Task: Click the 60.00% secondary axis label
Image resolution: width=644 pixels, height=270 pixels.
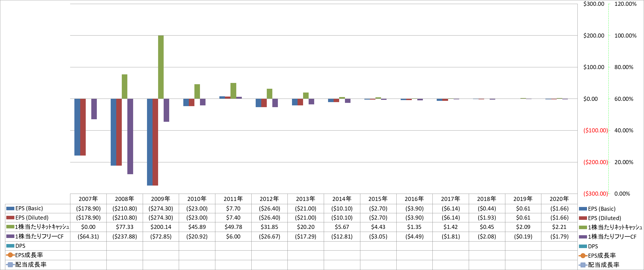Action: tap(624, 99)
